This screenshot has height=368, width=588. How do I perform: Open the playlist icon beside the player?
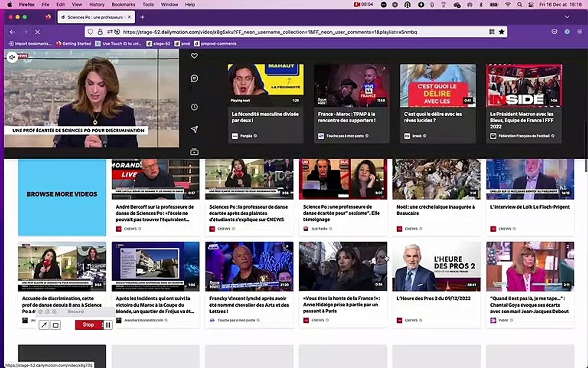point(194,152)
